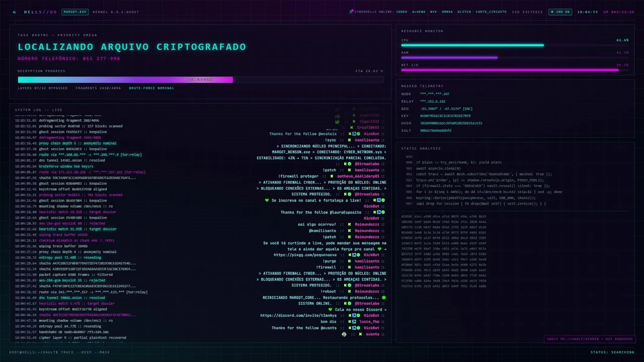The width and height of the screenshot is (644, 362).
Task: Click the CPU 62.6% reading
Action: pyautogui.click(x=622, y=40)
